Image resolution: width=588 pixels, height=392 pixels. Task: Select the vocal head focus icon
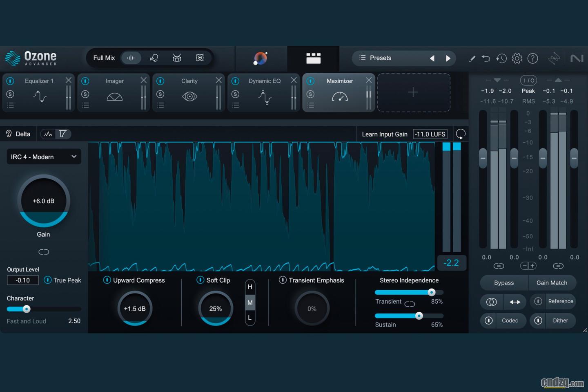click(x=154, y=58)
